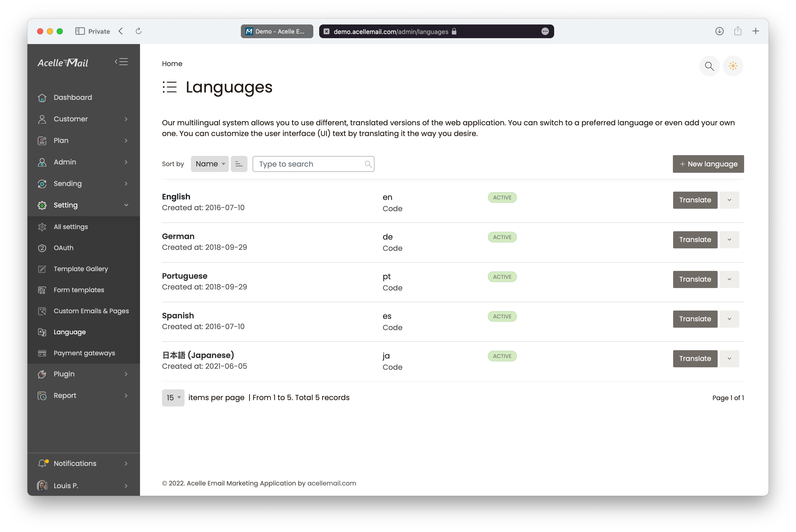Viewport: 796px width, 532px height.
Task: Click the search field magnifier icon
Action: [x=368, y=164]
